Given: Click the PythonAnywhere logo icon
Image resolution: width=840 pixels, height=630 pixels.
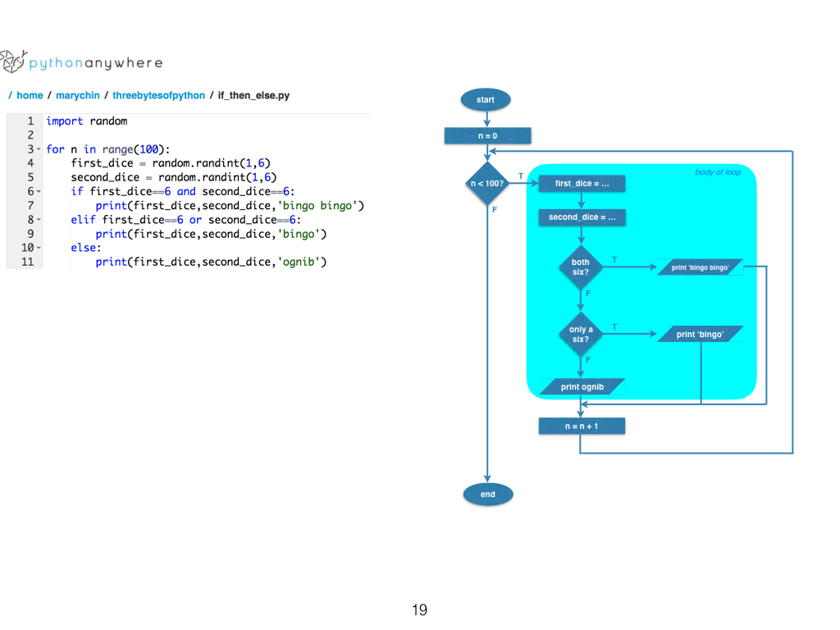Looking at the screenshot, I should (x=13, y=62).
